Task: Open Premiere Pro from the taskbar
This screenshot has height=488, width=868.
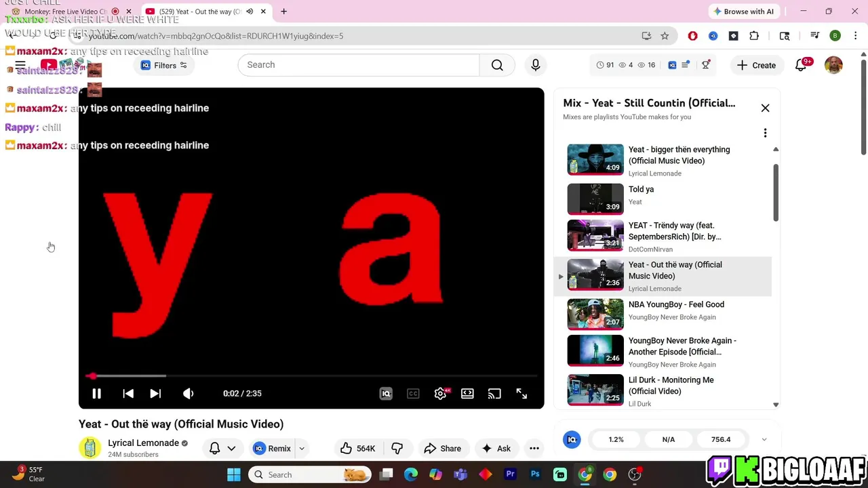Action: click(510, 474)
